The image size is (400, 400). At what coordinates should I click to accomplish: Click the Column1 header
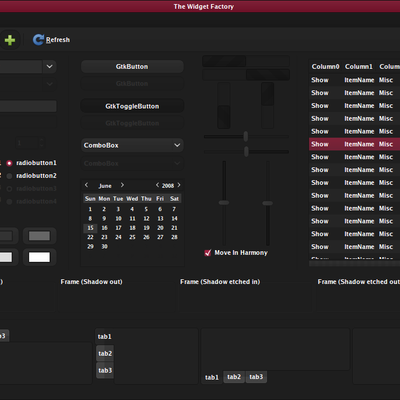(x=359, y=67)
